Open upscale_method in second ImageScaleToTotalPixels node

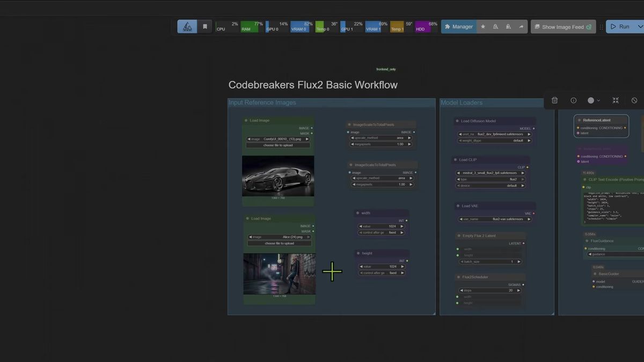383,178
